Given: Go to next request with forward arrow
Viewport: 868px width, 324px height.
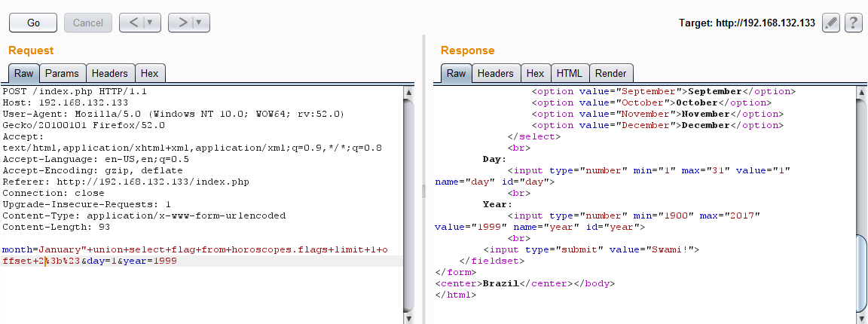Looking at the screenshot, I should (x=182, y=23).
